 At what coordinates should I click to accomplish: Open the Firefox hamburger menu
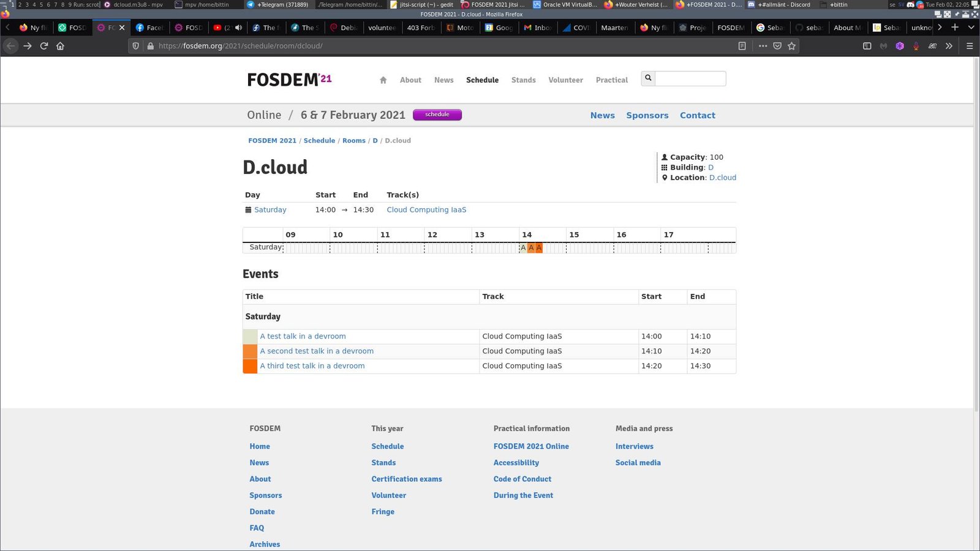[x=969, y=46]
